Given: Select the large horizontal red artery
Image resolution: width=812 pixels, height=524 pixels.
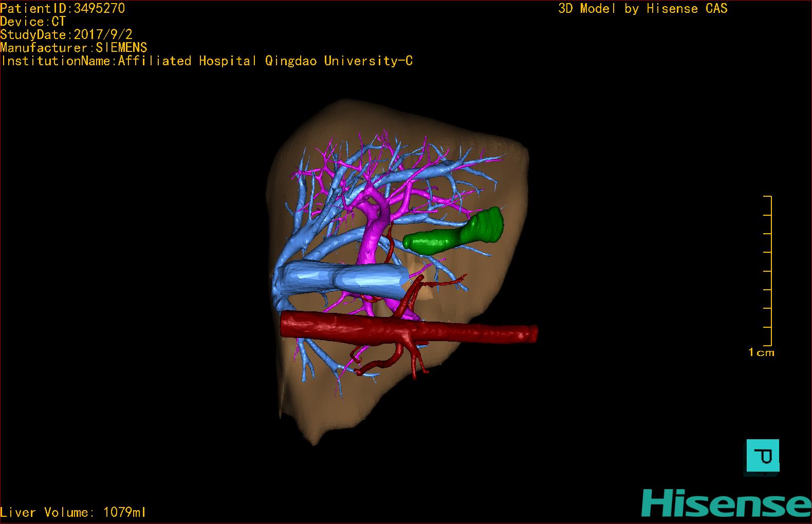Looking at the screenshot, I should point(409,328).
